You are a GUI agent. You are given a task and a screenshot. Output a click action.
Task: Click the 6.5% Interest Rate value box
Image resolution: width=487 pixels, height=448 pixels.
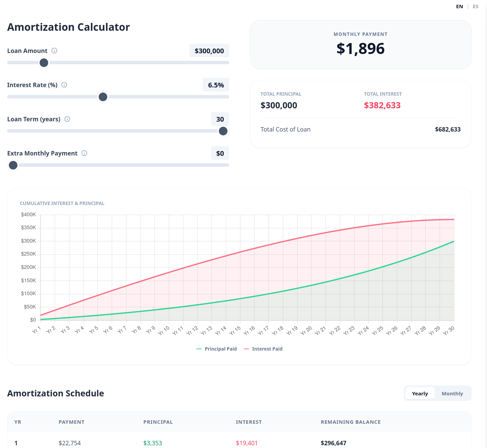[216, 85]
